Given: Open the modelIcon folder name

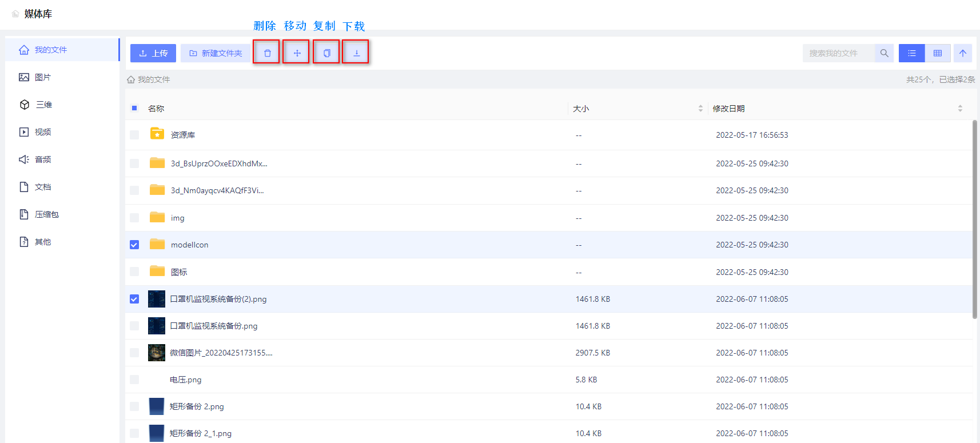Looking at the screenshot, I should tap(190, 245).
